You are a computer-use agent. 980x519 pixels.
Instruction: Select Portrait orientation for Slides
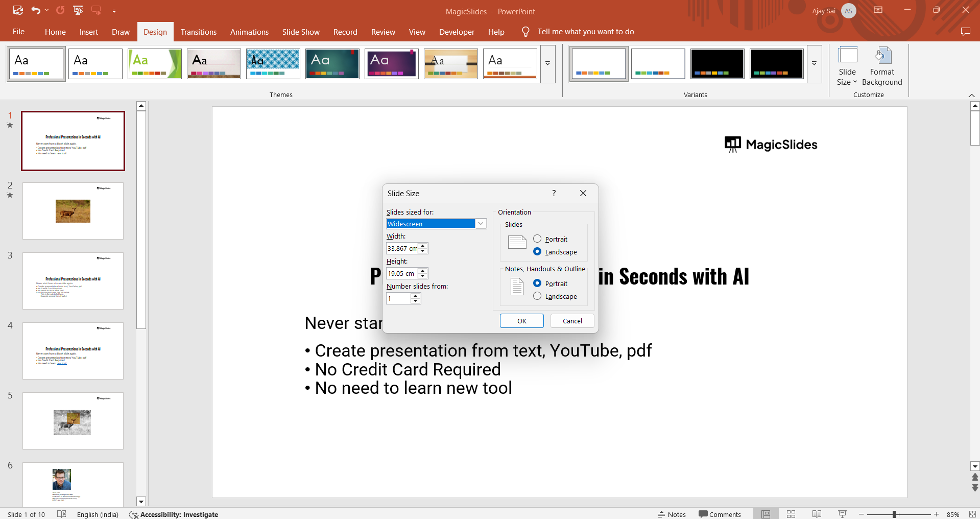pyautogui.click(x=537, y=239)
